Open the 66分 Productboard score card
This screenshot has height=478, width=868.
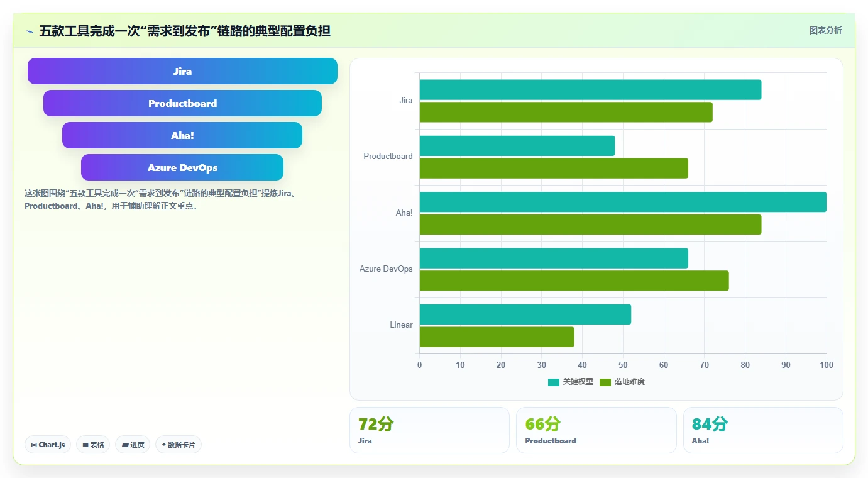tap(596, 430)
